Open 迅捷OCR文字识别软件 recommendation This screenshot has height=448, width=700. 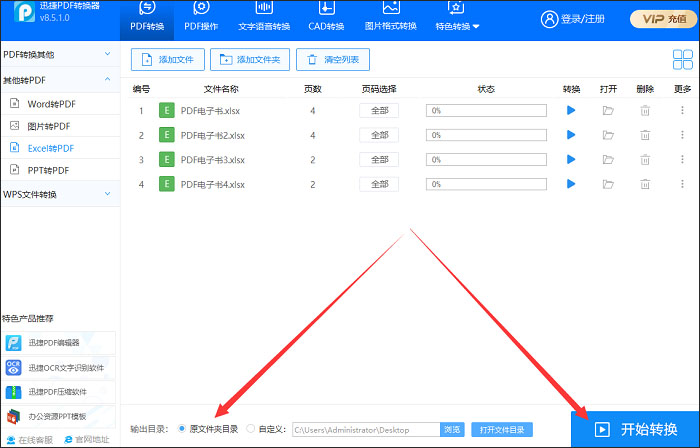click(58, 368)
